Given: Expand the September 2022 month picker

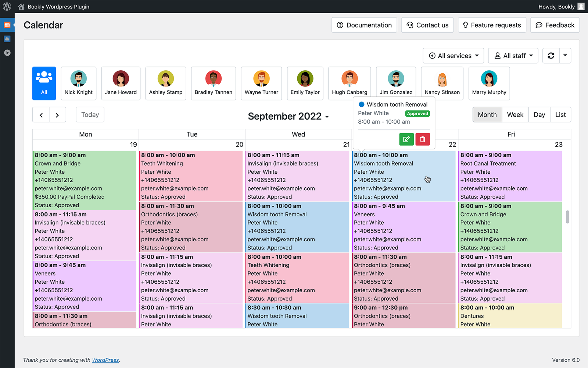Looking at the screenshot, I should click(x=288, y=116).
